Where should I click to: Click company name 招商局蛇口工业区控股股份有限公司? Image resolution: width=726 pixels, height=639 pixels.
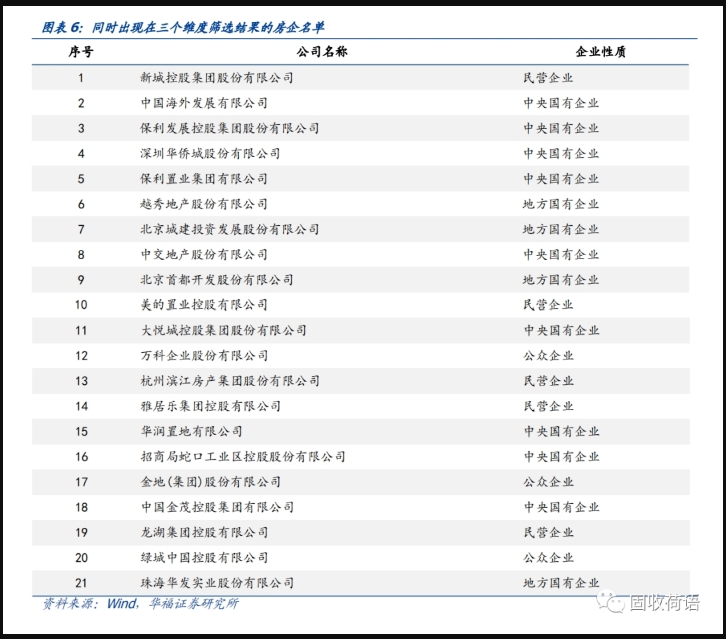[x=243, y=457]
